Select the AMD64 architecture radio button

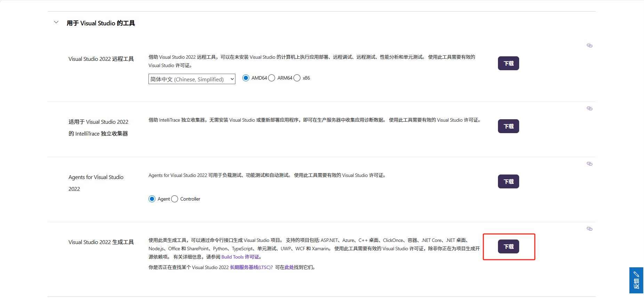point(246,78)
